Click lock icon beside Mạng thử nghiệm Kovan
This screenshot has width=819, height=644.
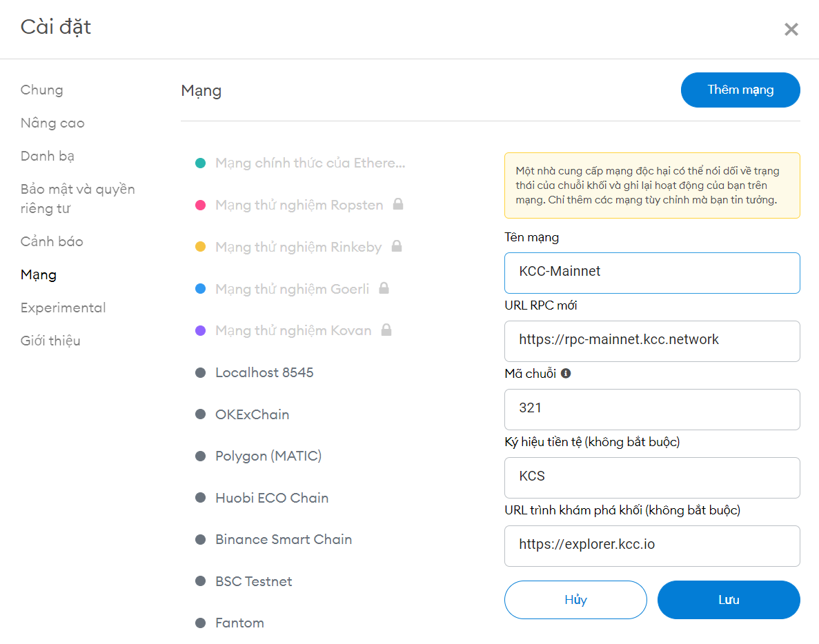click(386, 330)
